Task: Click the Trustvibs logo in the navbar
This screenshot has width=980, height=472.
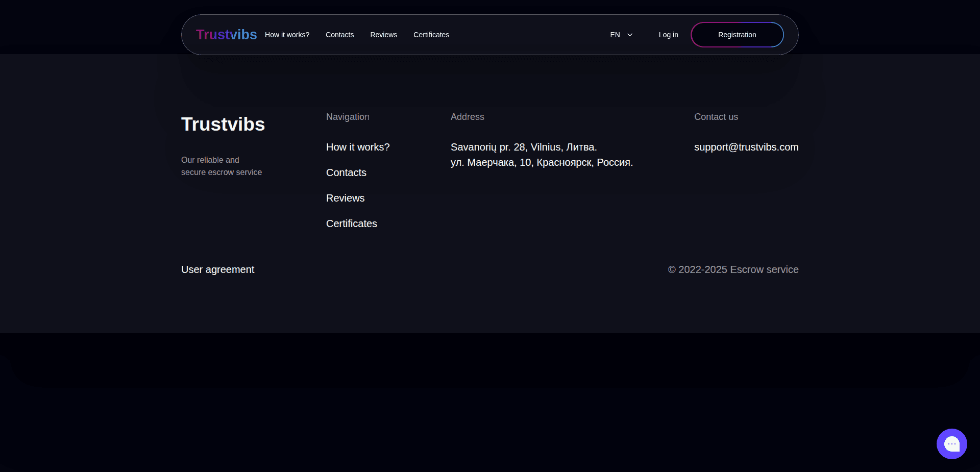Action: click(x=226, y=34)
